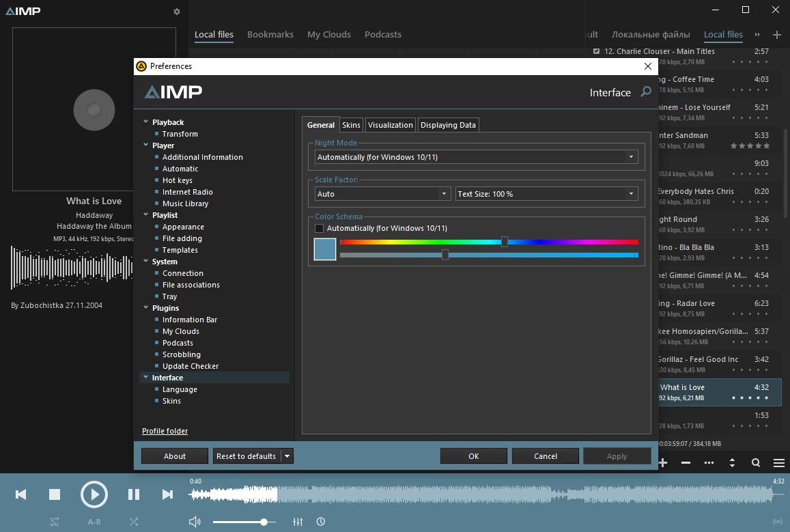Collapse the Plugins tree section
The width and height of the screenshot is (790, 532).
[145, 308]
